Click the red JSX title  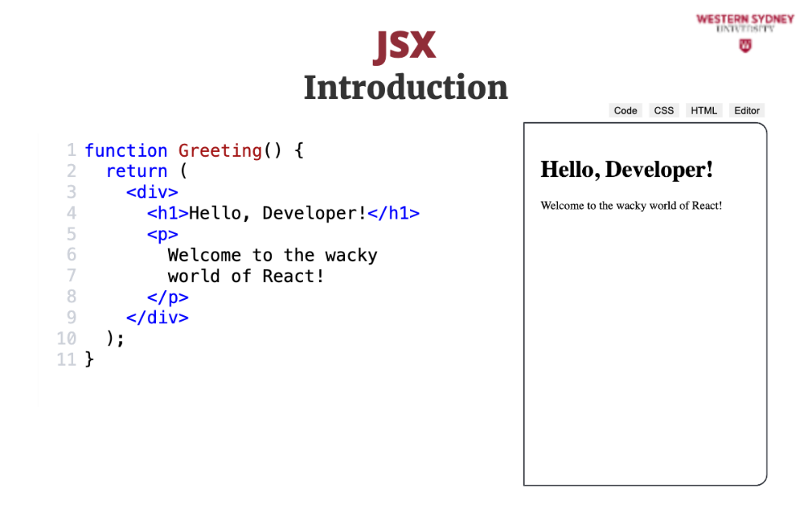click(x=405, y=46)
